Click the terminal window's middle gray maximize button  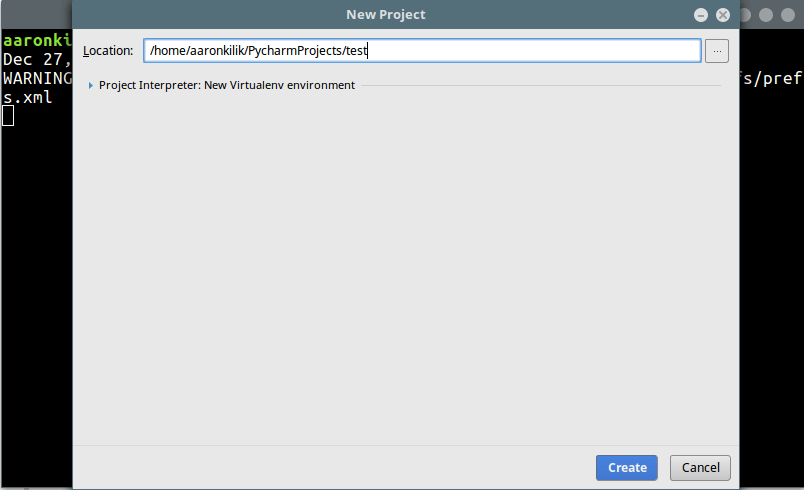click(767, 15)
